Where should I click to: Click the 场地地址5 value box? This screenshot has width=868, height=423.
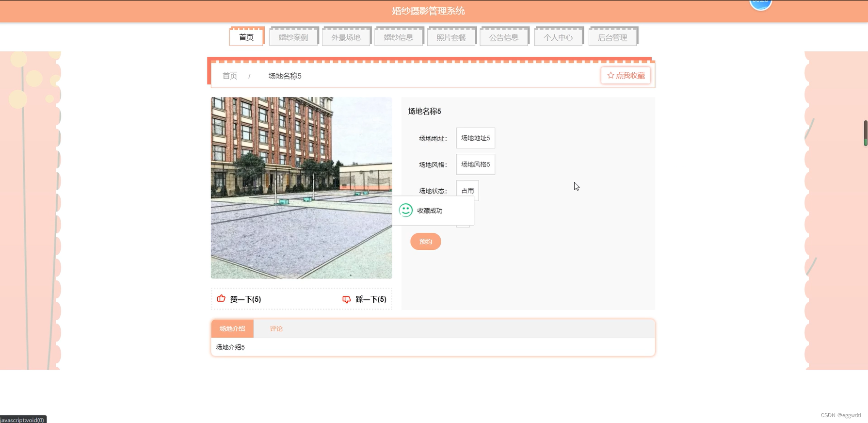point(476,138)
